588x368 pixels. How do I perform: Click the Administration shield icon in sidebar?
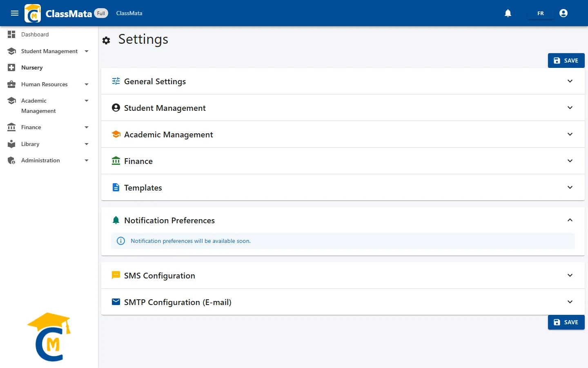11,160
